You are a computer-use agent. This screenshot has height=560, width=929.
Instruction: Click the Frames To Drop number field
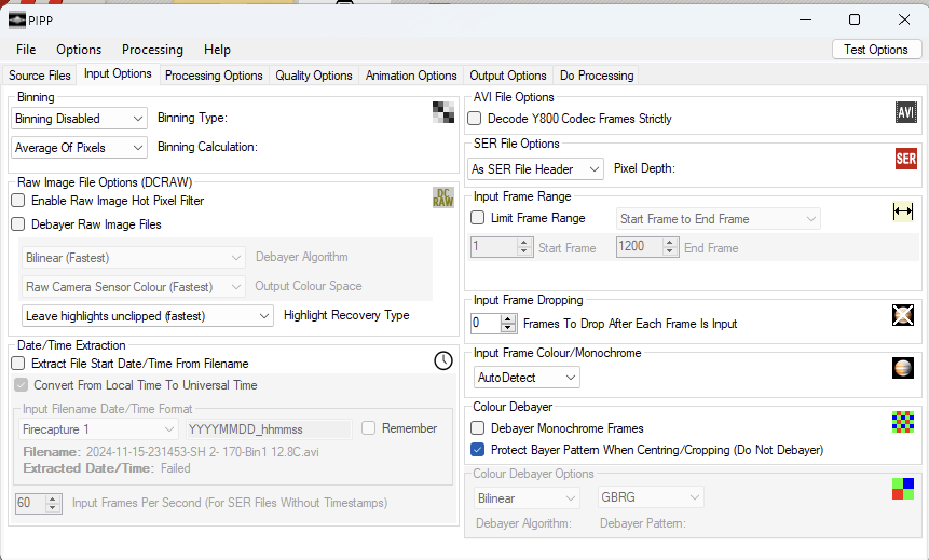486,323
